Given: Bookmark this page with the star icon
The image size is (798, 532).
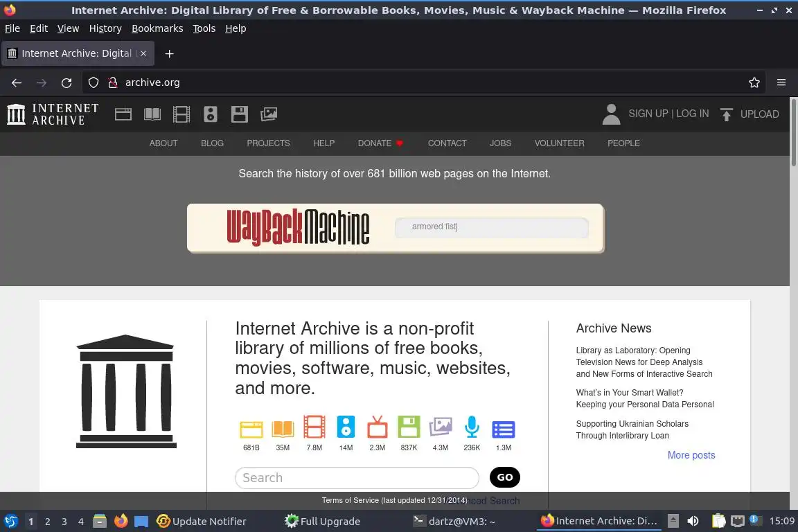Looking at the screenshot, I should point(754,82).
